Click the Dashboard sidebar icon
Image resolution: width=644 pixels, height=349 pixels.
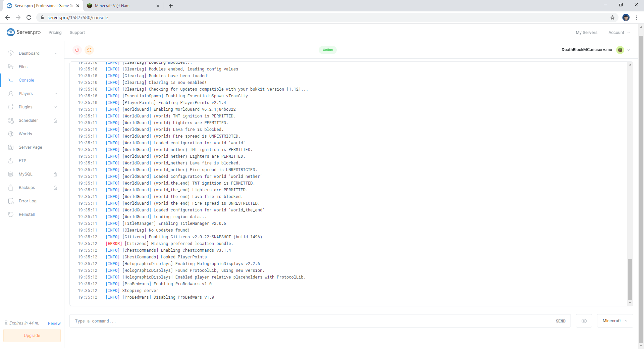pyautogui.click(x=11, y=53)
